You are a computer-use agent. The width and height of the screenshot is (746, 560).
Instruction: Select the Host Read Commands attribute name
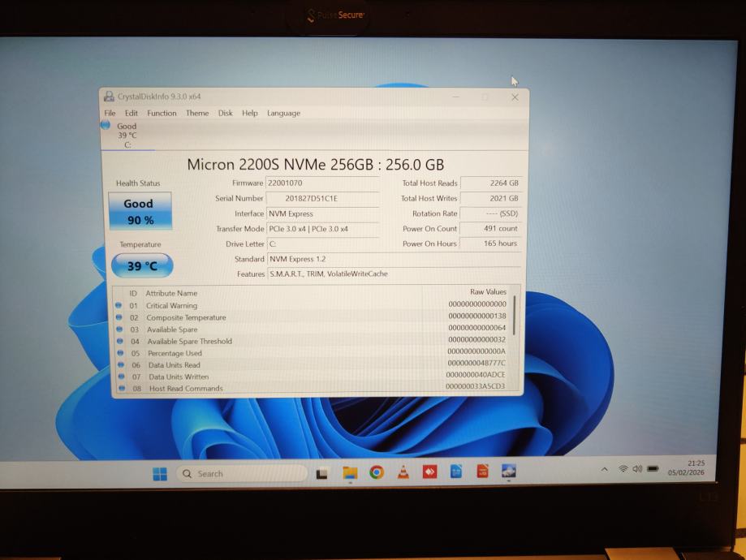click(186, 389)
